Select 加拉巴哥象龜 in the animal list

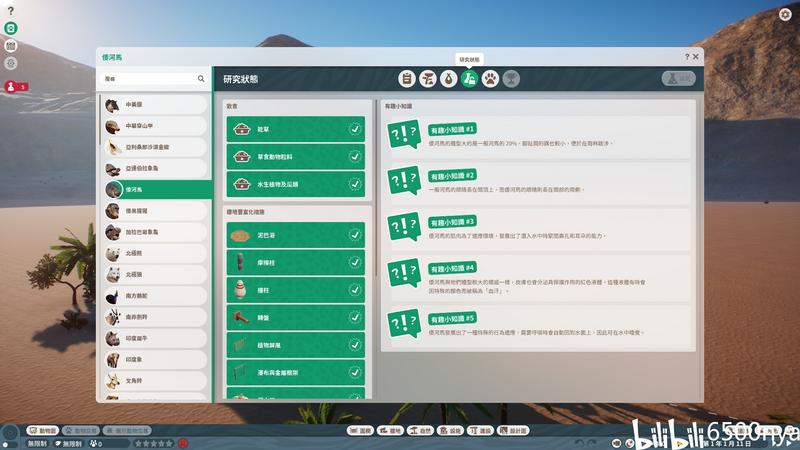[x=156, y=232]
